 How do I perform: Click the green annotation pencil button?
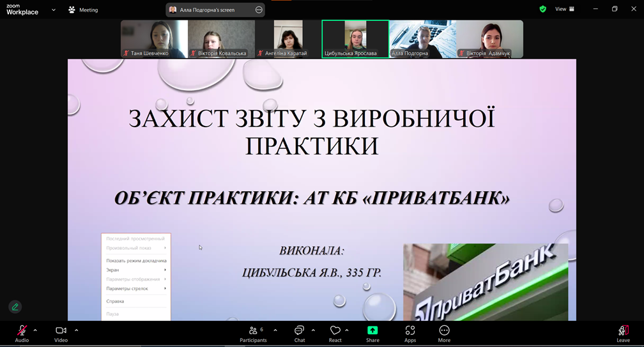tap(15, 307)
